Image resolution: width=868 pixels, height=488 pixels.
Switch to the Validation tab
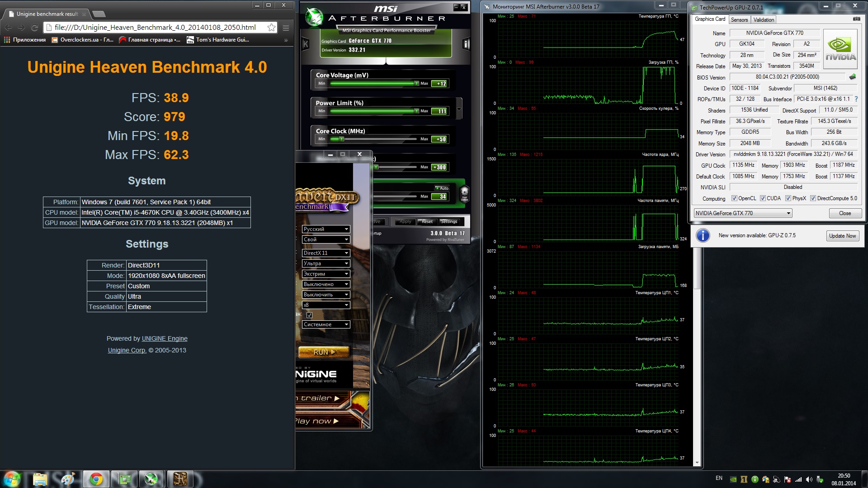pos(764,20)
